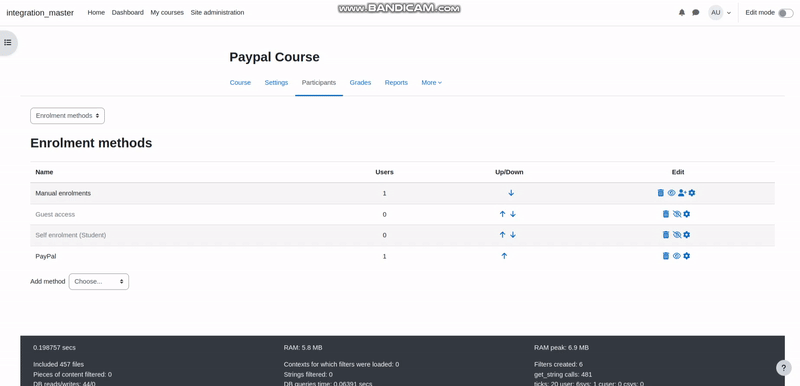Toggle Edit mode switch
800x386 pixels.
[786, 13]
